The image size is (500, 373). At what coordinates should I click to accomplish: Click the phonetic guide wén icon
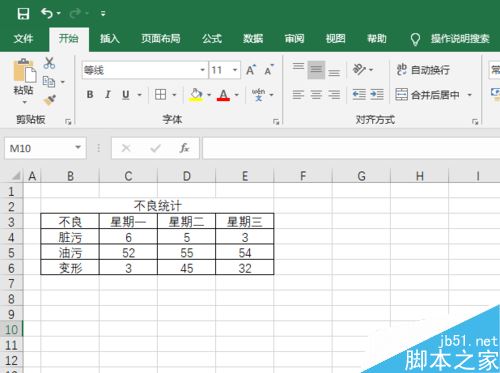coord(258,95)
